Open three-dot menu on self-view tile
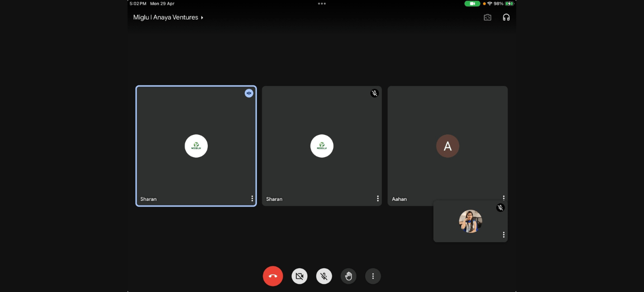 click(504, 235)
